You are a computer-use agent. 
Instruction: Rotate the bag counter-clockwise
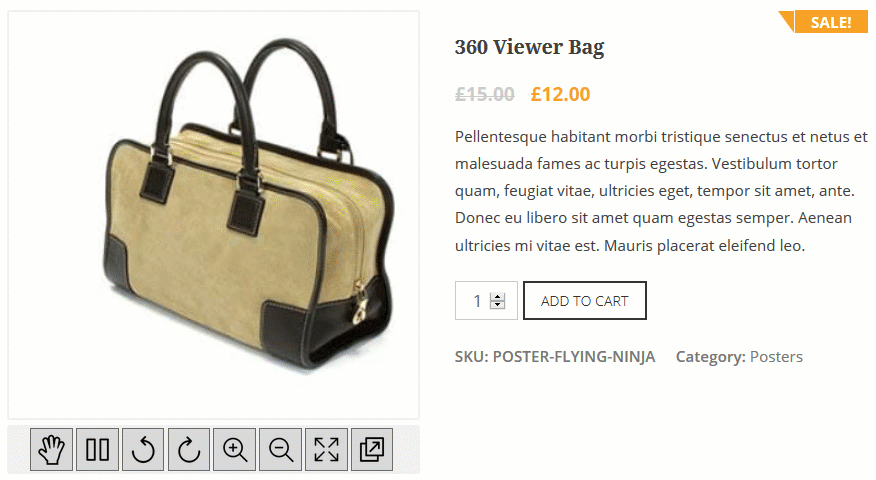point(143,449)
